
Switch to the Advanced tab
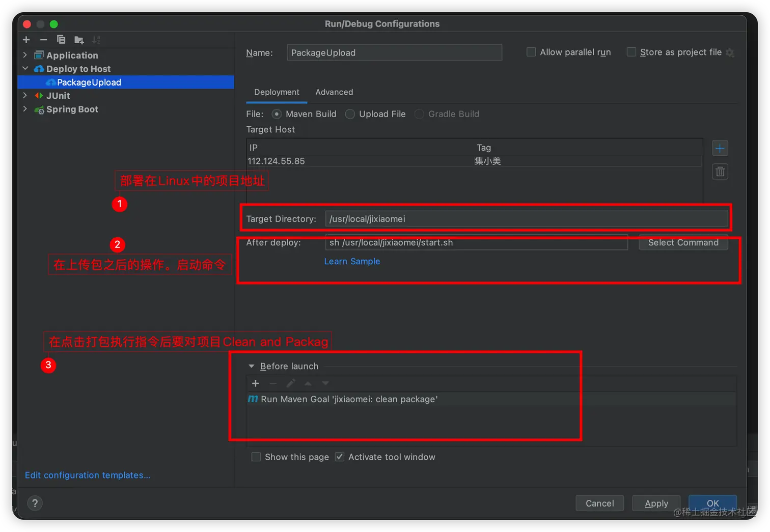334,92
